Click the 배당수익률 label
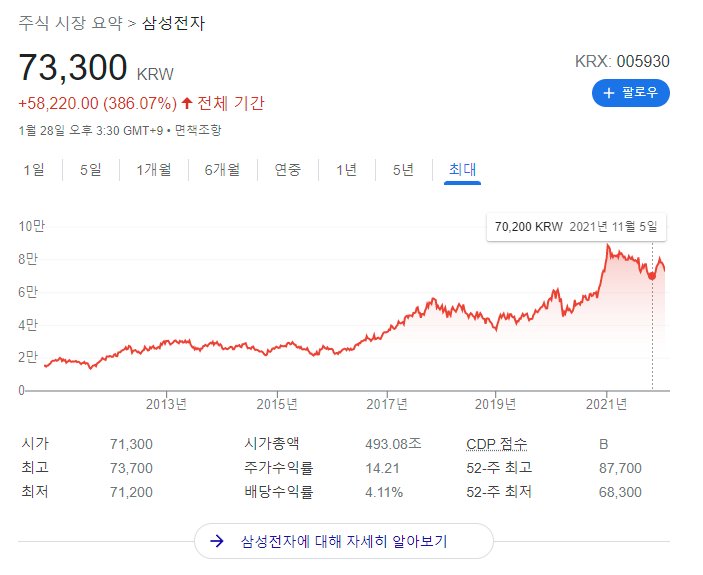703x575 pixels. click(x=279, y=492)
